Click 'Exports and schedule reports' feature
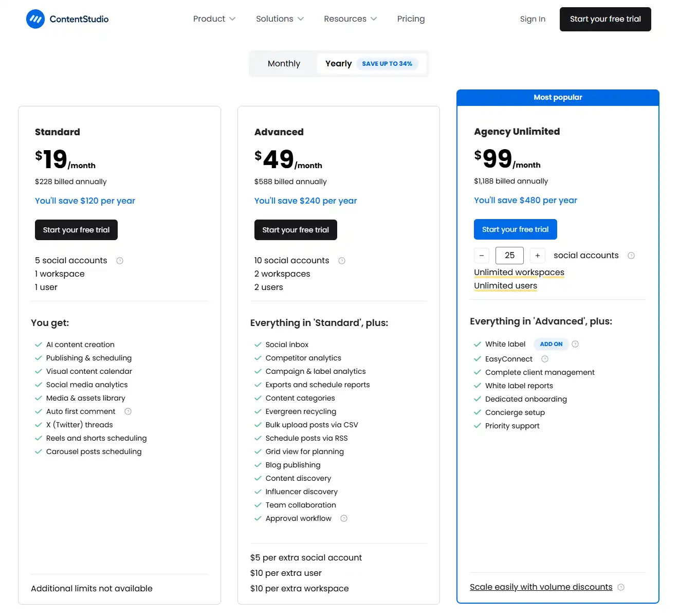 click(x=318, y=385)
